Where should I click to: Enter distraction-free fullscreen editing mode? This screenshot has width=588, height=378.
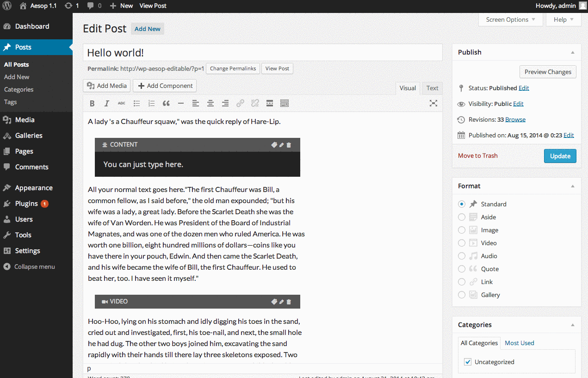point(433,104)
